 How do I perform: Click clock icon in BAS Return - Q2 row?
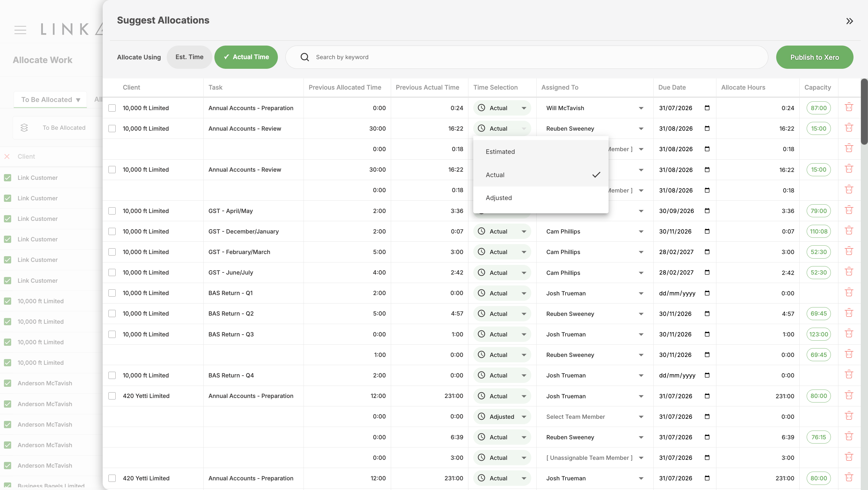click(x=481, y=313)
